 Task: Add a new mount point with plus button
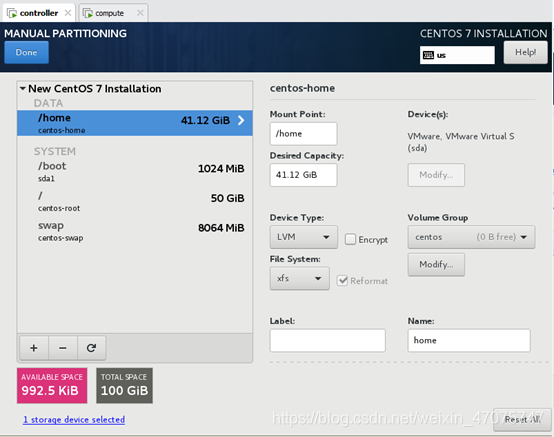(34, 348)
